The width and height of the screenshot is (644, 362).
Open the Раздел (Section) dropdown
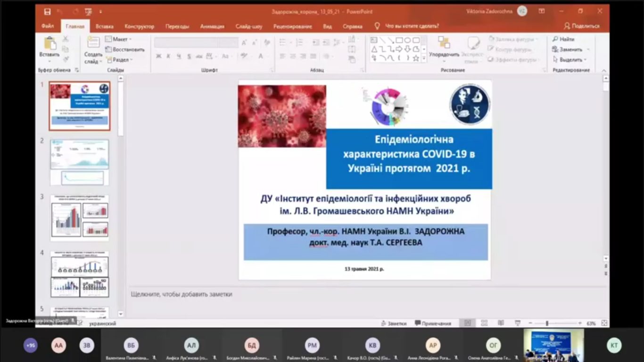coord(120,60)
